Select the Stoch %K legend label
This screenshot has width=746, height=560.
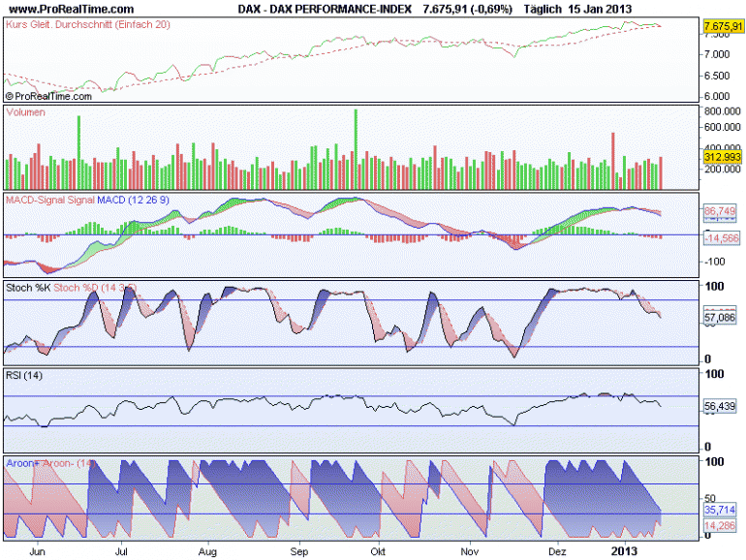point(28,288)
